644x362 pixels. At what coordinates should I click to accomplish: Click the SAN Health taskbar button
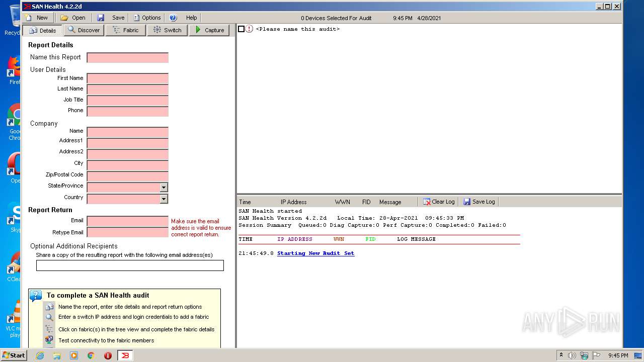(125, 355)
